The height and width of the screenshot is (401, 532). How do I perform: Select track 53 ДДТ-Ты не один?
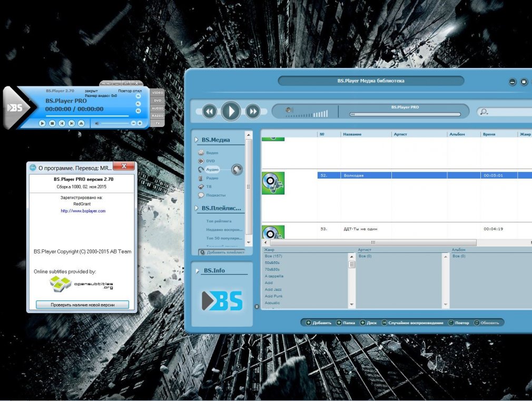point(425,229)
